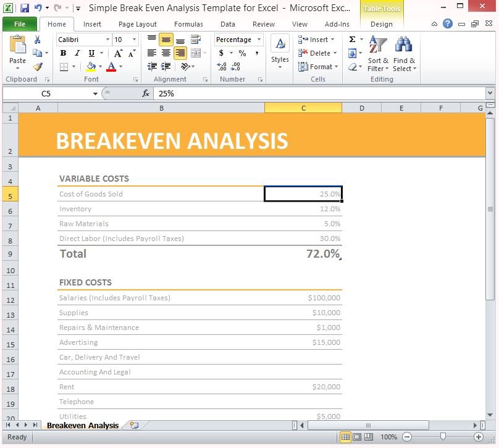The image size is (499, 448).
Task: Open the font name dropdown
Action: pyautogui.click(x=107, y=40)
